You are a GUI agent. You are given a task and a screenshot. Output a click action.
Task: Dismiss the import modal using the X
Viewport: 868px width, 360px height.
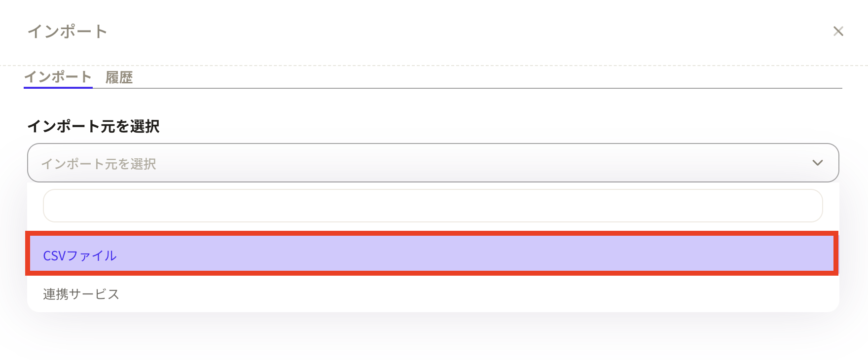(838, 32)
